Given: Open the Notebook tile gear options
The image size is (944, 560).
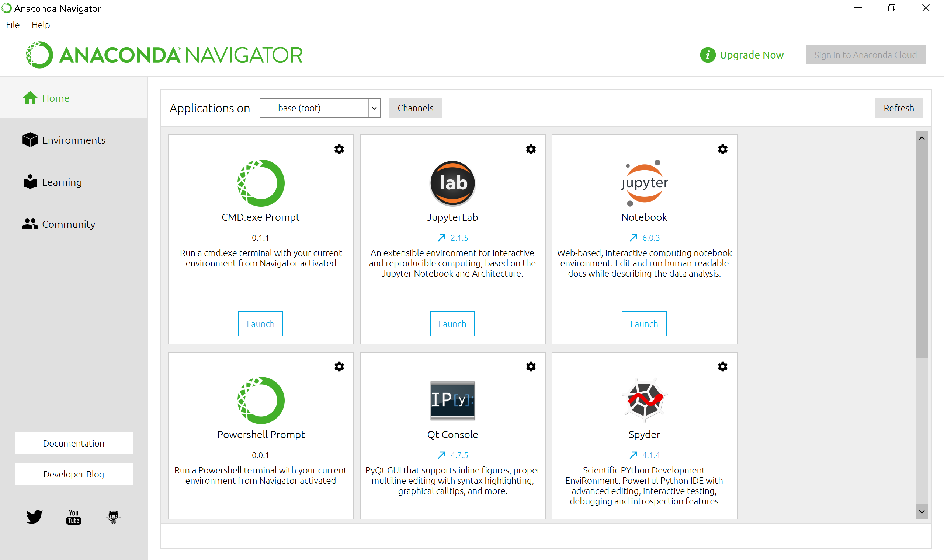Looking at the screenshot, I should point(722,149).
